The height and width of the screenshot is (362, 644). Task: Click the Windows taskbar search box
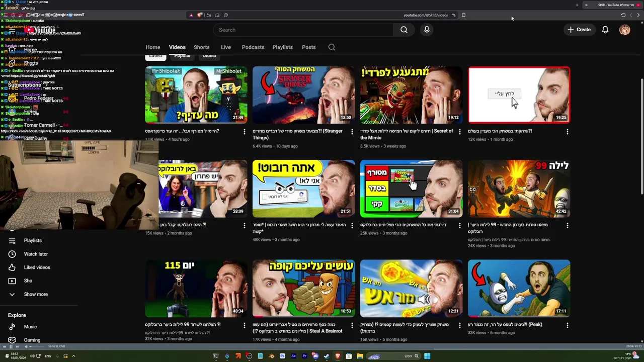coord(393,356)
